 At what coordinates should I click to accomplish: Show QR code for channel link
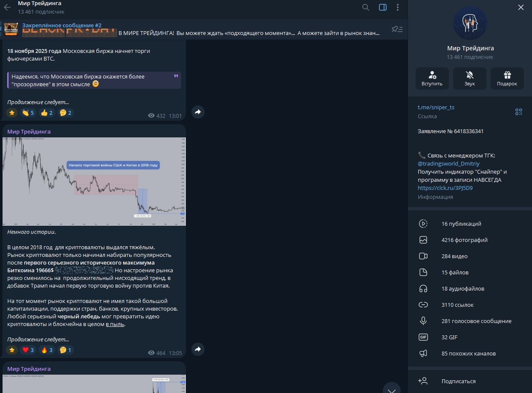click(518, 112)
